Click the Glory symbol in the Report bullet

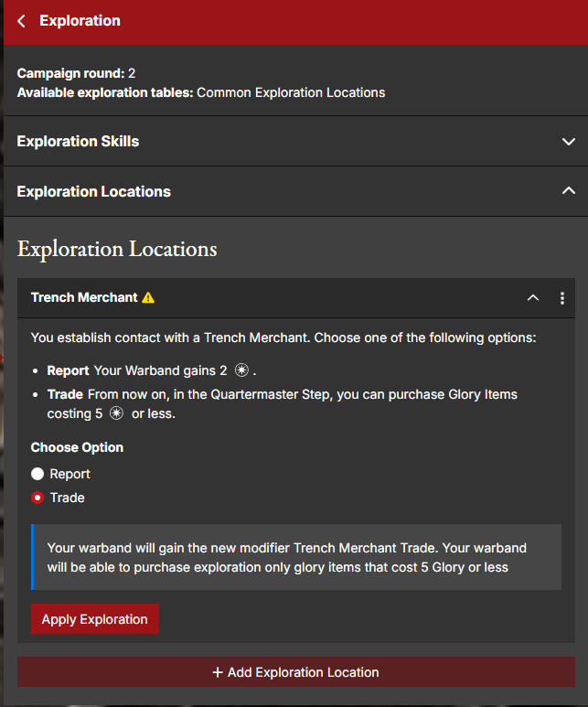(x=241, y=371)
